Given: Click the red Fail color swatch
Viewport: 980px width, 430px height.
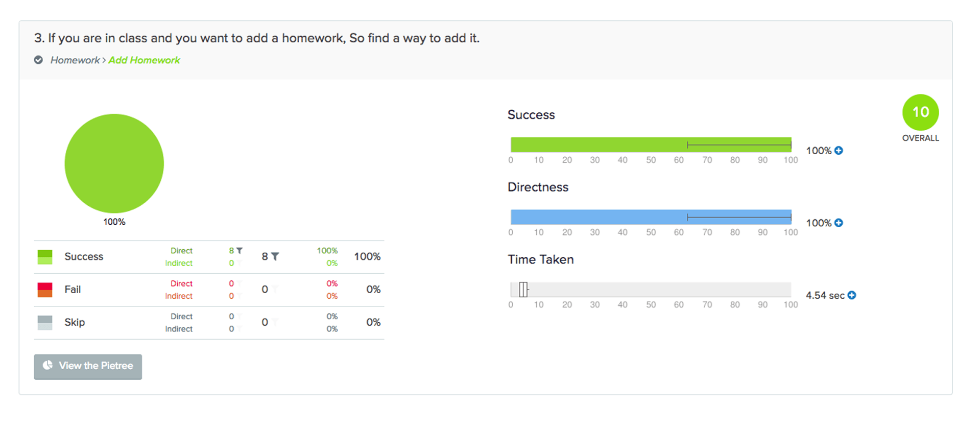Looking at the screenshot, I should click(x=45, y=290).
